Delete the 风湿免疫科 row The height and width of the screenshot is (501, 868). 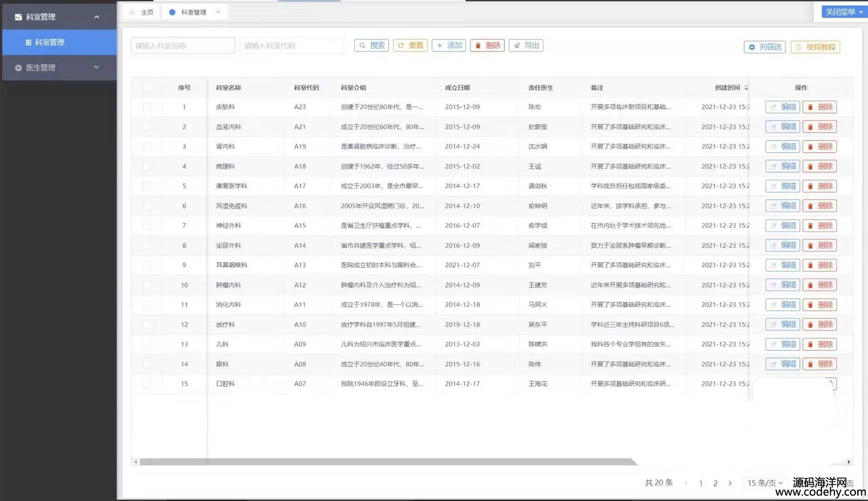click(820, 206)
